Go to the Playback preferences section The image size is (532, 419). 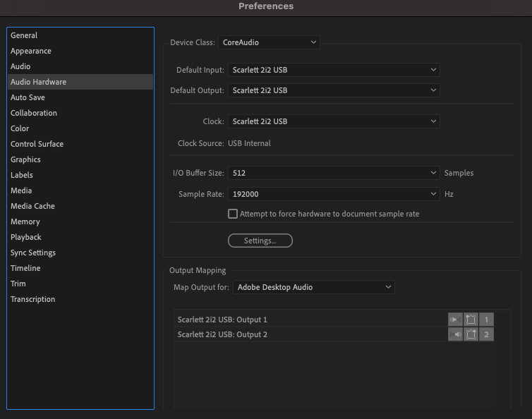(26, 237)
